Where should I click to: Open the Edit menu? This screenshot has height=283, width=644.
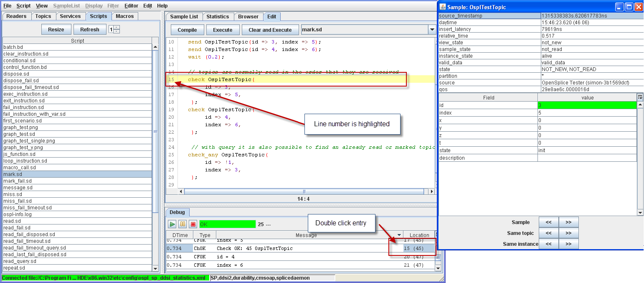(147, 6)
